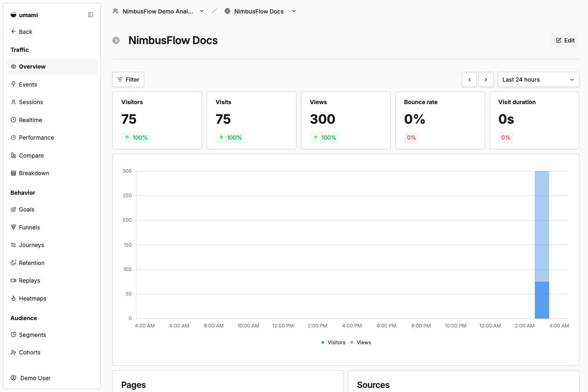Click the Performance gauge icon

(x=13, y=138)
